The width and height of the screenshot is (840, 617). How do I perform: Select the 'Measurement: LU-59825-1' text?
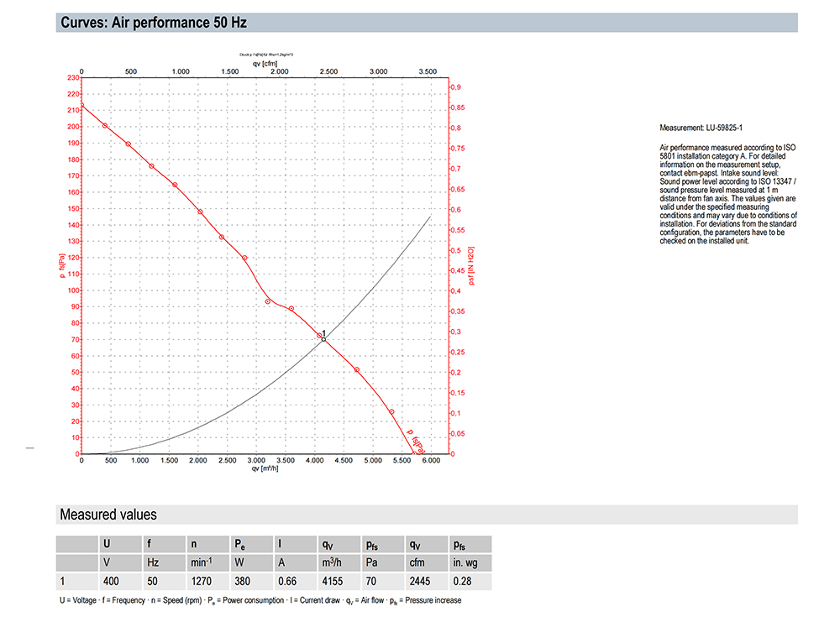coord(701,128)
